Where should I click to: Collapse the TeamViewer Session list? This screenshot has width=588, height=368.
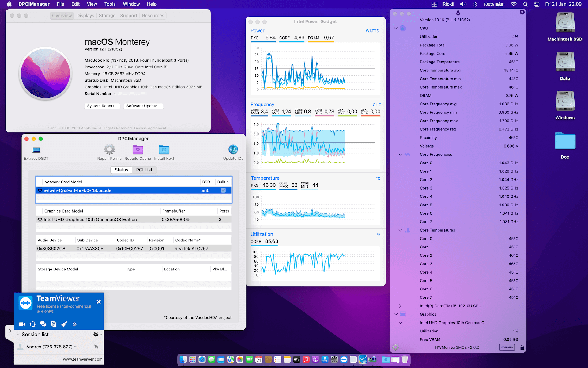[18, 334]
